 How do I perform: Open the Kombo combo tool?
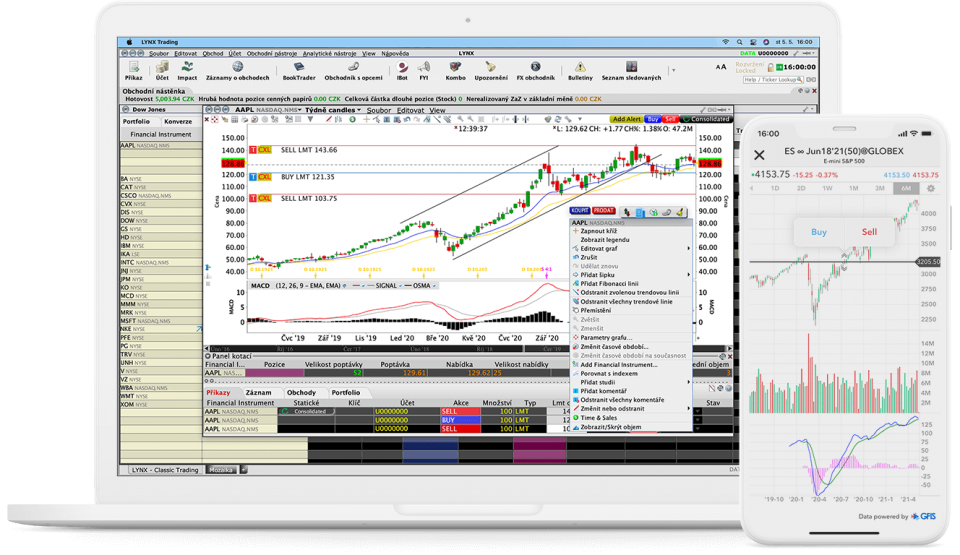[455, 70]
